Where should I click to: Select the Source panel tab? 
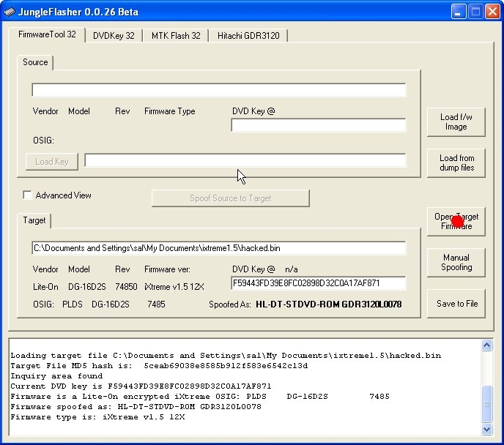pos(35,62)
